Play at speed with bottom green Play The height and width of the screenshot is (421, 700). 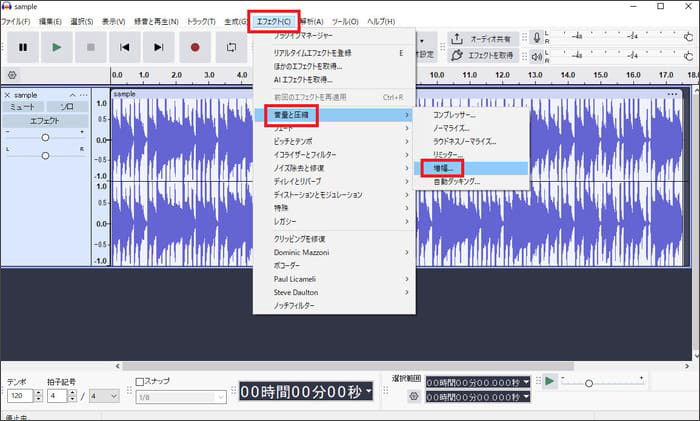click(550, 381)
